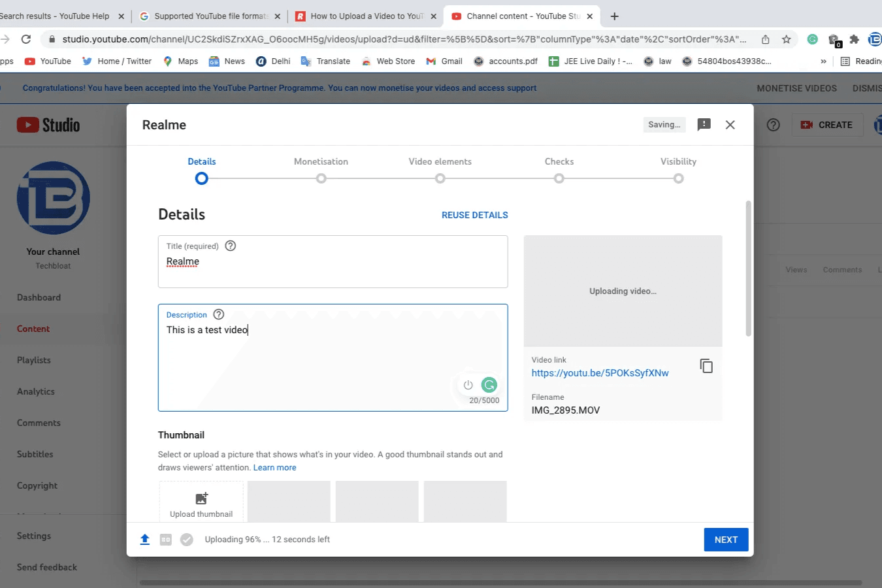Click the checks complete status icon
Image resolution: width=882 pixels, height=588 pixels.
[x=187, y=540]
